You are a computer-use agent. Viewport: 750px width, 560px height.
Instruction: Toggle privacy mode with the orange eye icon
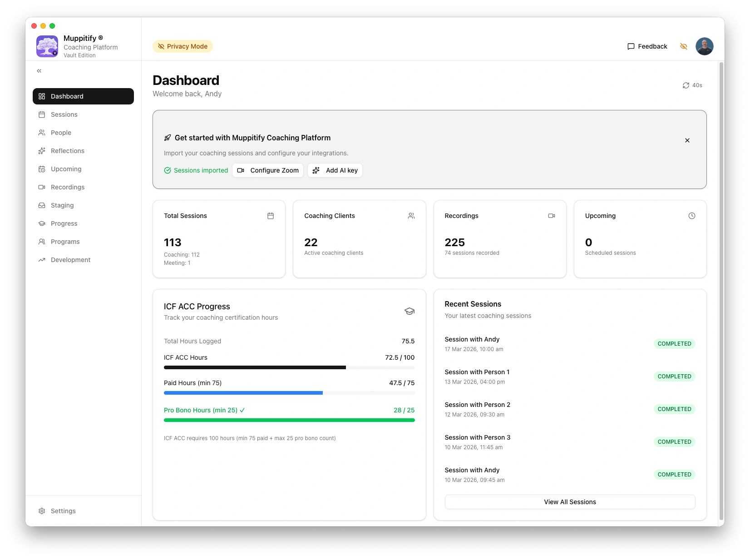[684, 46]
